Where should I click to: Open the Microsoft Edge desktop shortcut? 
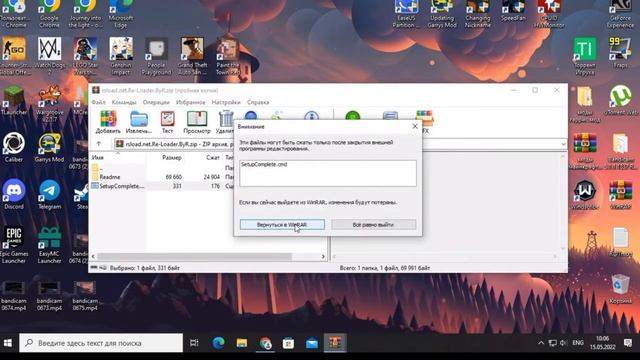121,13
